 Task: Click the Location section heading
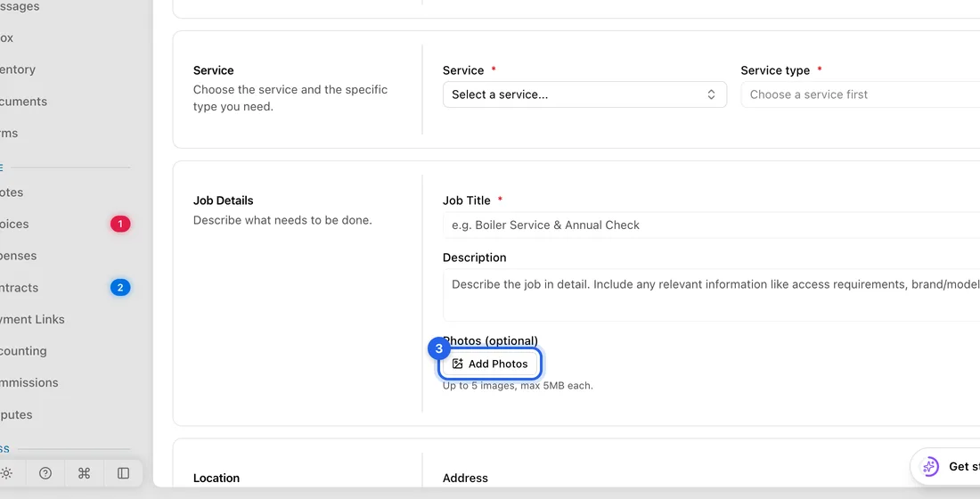pyautogui.click(x=216, y=478)
